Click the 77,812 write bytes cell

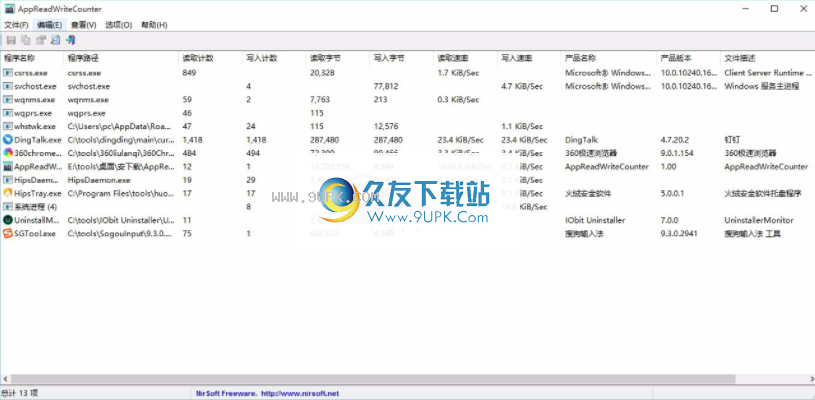[386, 86]
